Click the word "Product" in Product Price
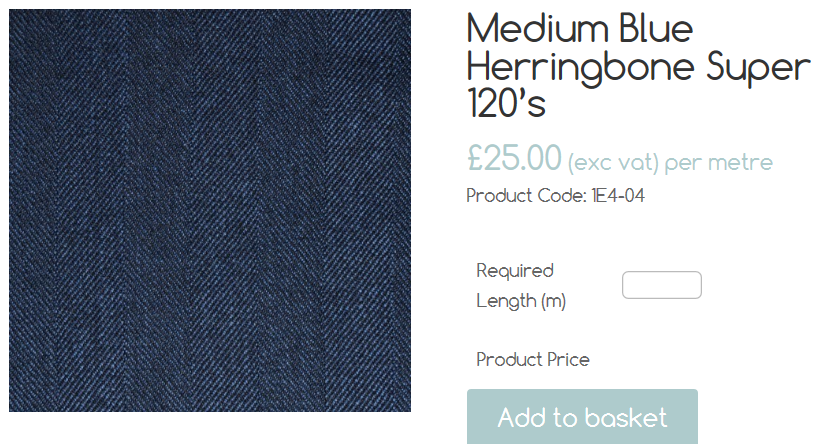Screen dimensions: 813x444 point(509,359)
